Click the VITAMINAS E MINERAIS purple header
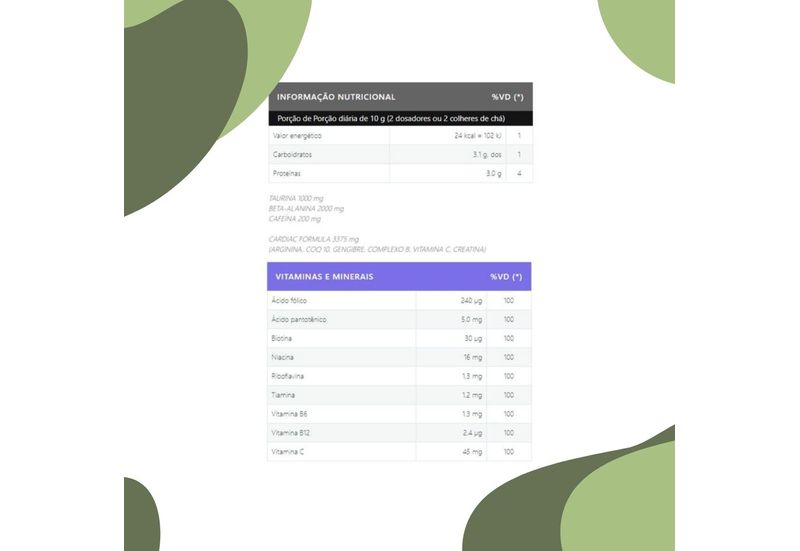This screenshot has height=551, width=800. pyautogui.click(x=399, y=277)
